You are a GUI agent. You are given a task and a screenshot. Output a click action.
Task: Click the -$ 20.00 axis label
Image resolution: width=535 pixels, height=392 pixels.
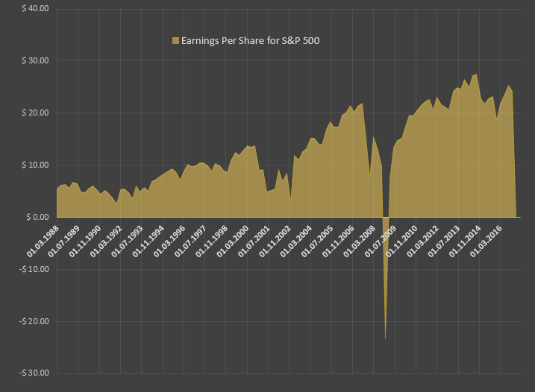[x=34, y=321]
